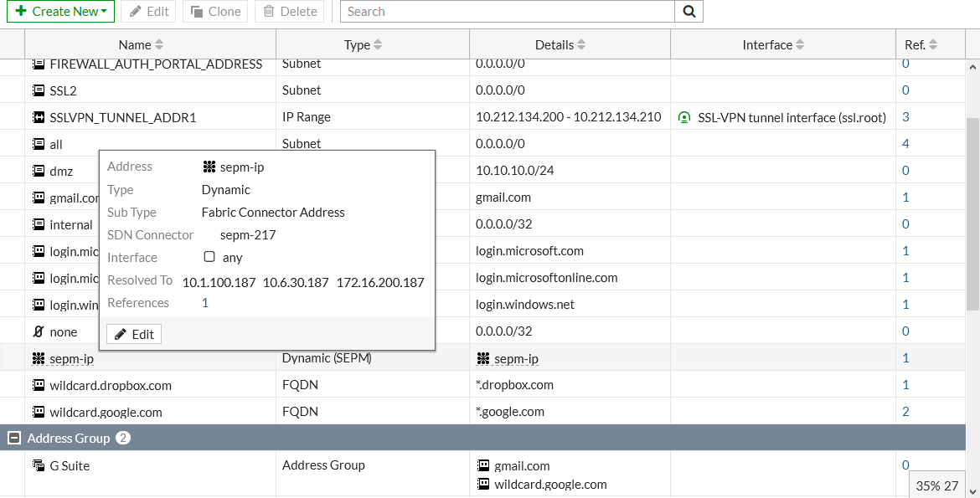Image resolution: width=980 pixels, height=498 pixels.
Task: Click the search magnifier icon
Action: (x=689, y=12)
